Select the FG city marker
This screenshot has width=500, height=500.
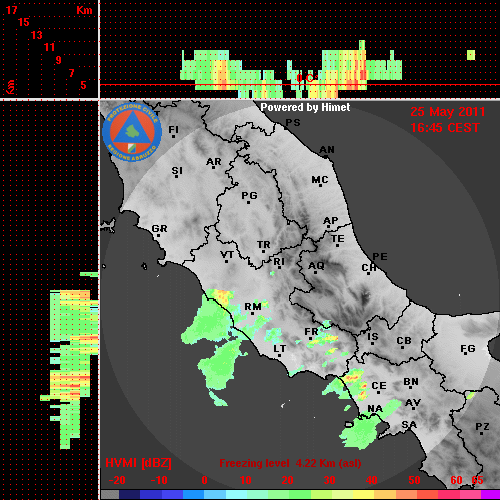coord(466,353)
